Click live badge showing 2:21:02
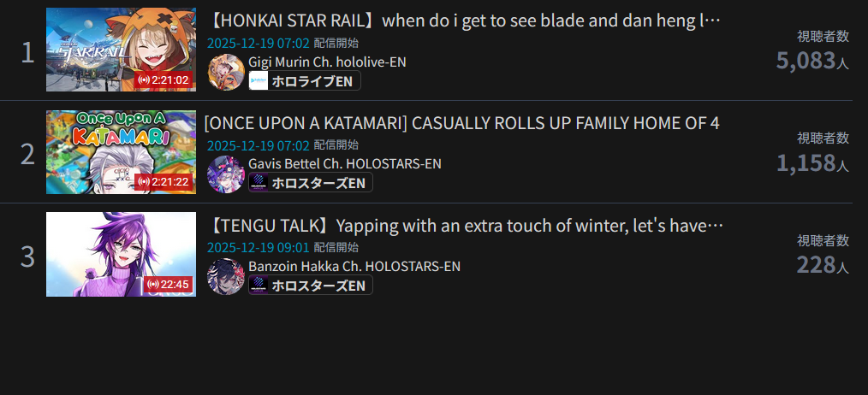 (163, 80)
